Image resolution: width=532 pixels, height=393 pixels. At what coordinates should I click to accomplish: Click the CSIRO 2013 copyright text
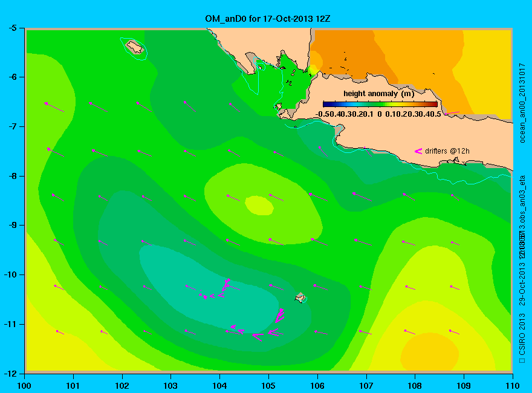click(x=522, y=339)
